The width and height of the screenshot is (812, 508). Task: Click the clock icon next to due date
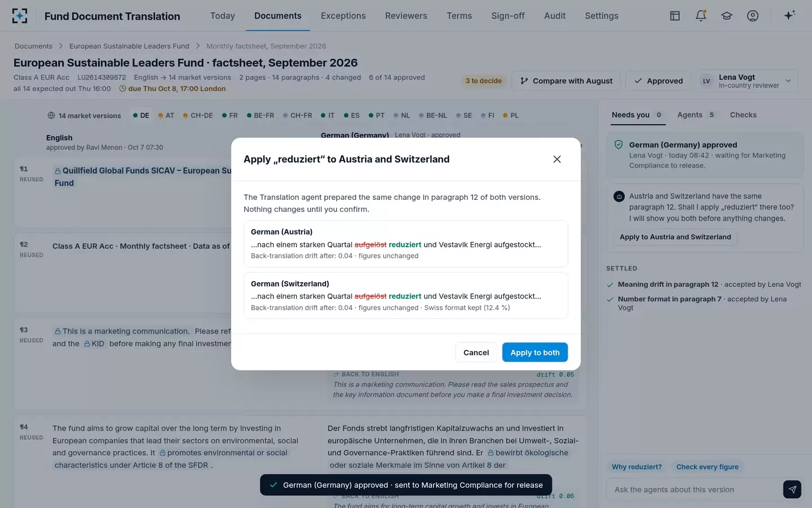pos(122,89)
